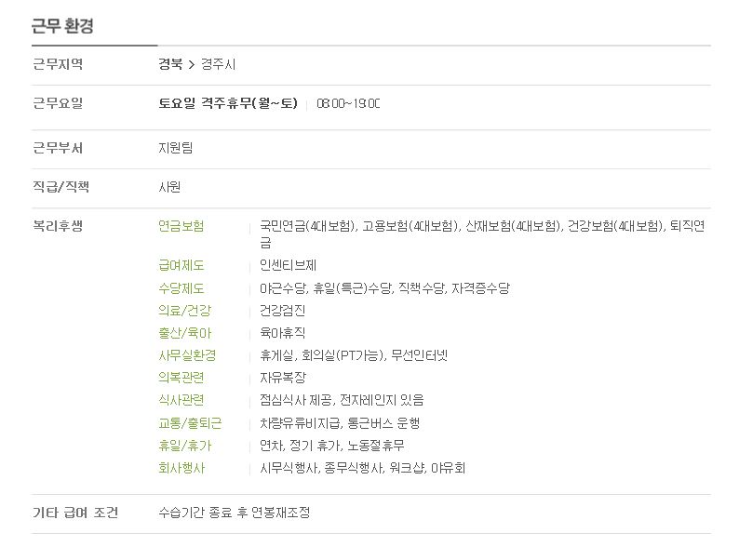Image resolution: width=739 pixels, height=560 pixels.
Task: Select the 교통/출퇴근 benefit category
Action: coord(190,423)
